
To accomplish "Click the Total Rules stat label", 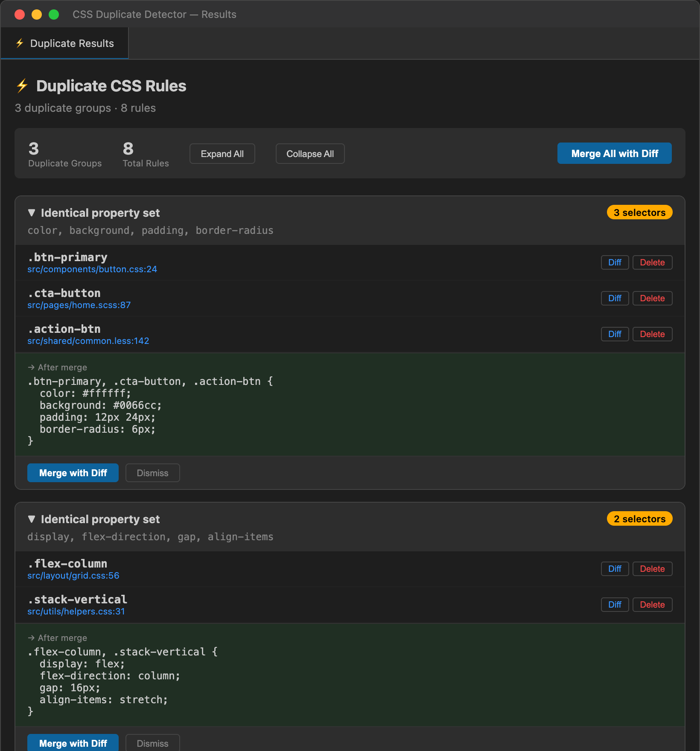I will 146,163.
